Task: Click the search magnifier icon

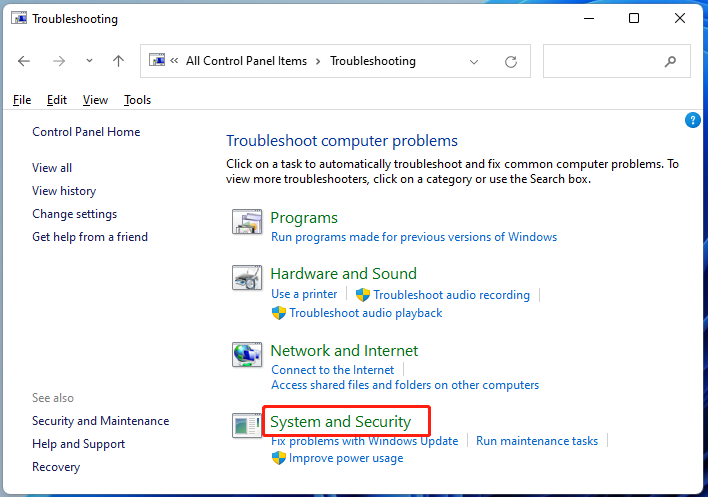Action: click(671, 61)
